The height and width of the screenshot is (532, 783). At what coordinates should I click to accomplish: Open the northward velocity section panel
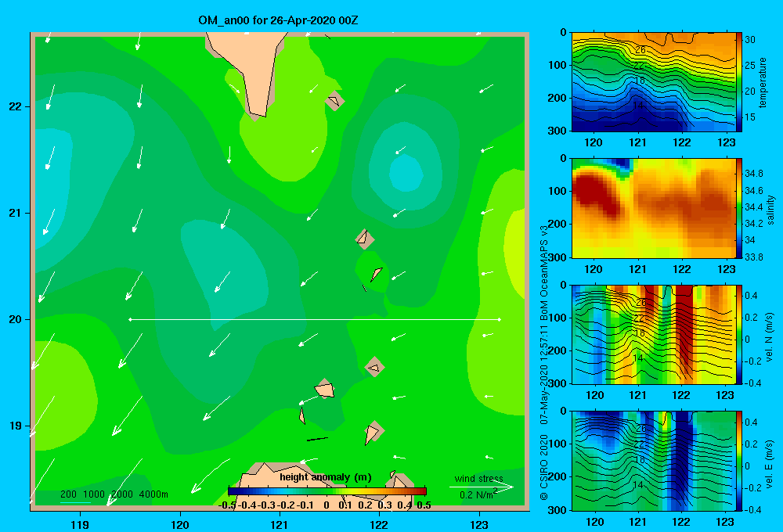(x=654, y=334)
